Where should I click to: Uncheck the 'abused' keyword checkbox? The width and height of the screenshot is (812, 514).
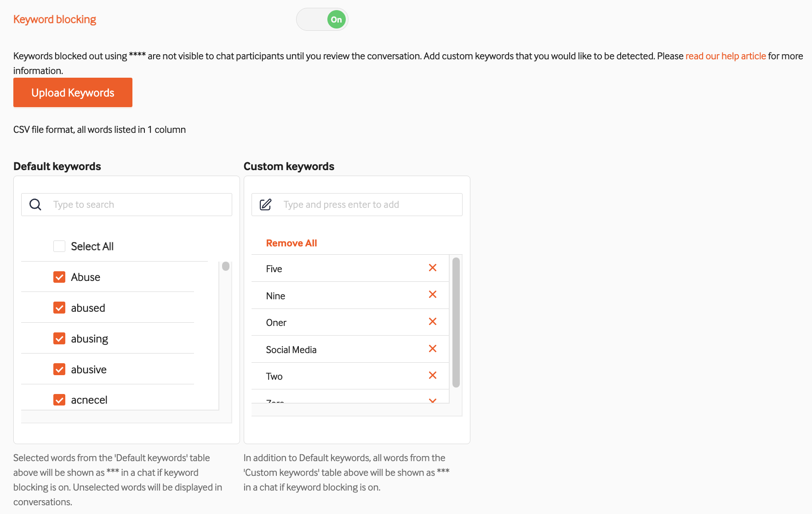[x=59, y=308]
